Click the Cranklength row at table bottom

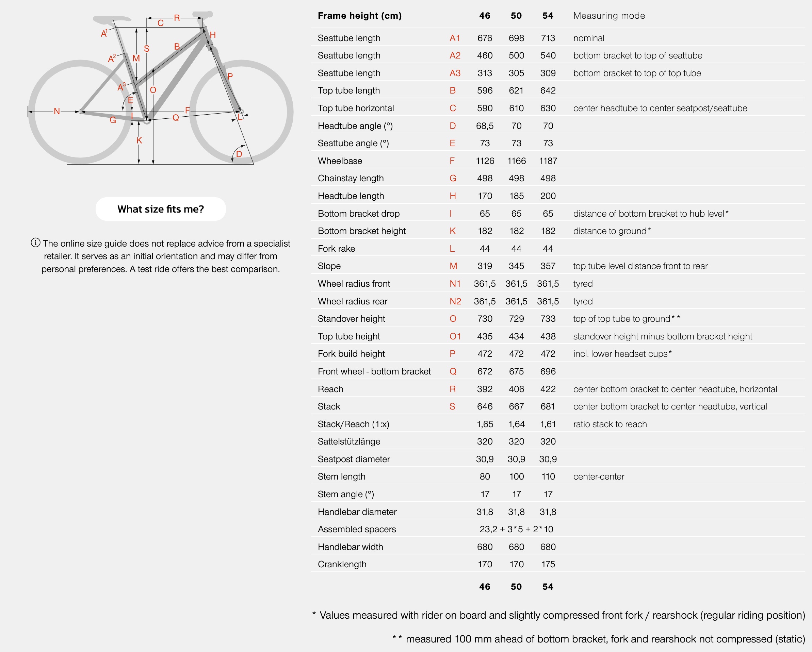[x=558, y=564]
